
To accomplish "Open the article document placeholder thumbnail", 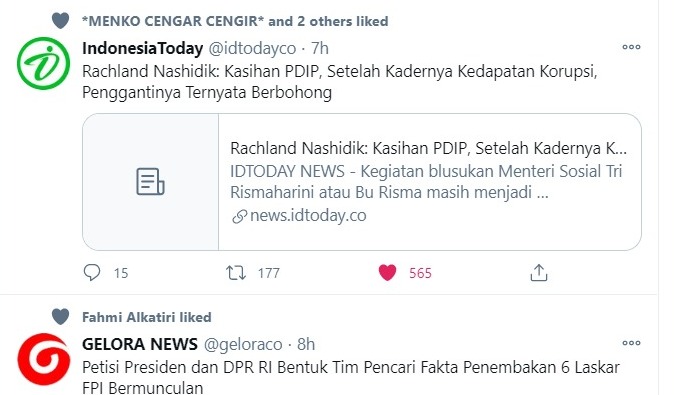I will 150,182.
